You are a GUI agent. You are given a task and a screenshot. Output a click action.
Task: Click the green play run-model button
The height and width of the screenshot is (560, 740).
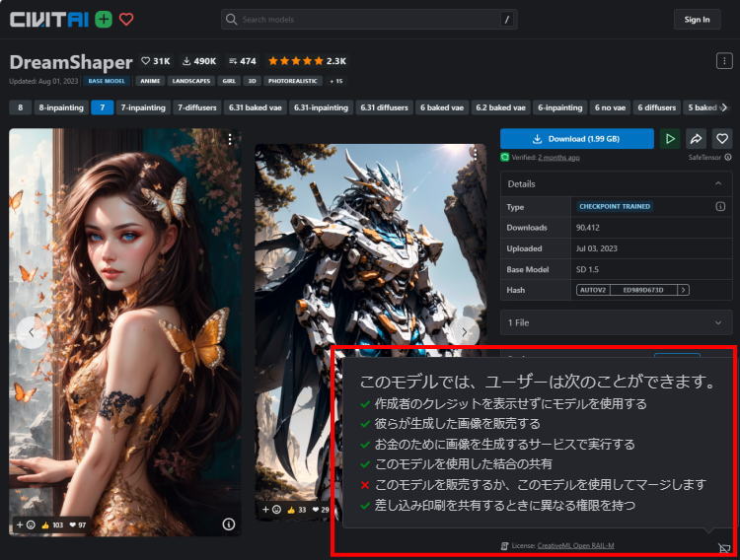[670, 139]
